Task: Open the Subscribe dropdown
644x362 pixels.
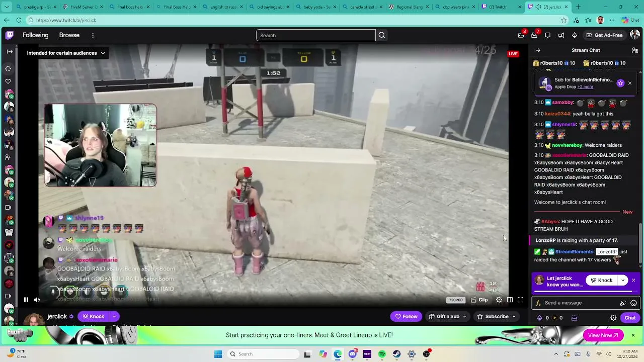Action: [497, 316]
